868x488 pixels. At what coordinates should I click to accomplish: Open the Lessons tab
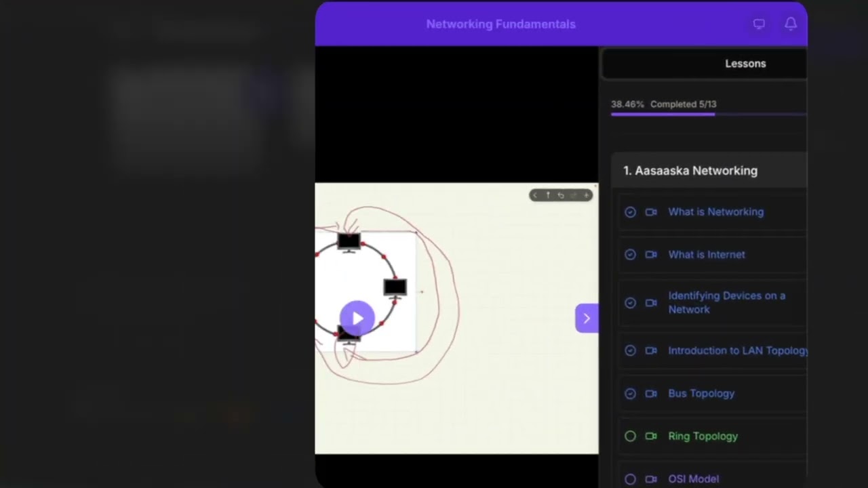coord(745,64)
